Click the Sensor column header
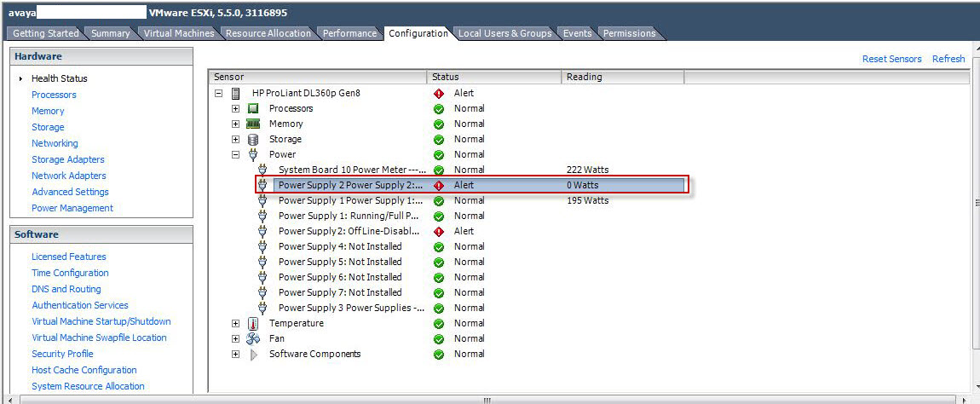The height and width of the screenshot is (404, 980). 318,77
